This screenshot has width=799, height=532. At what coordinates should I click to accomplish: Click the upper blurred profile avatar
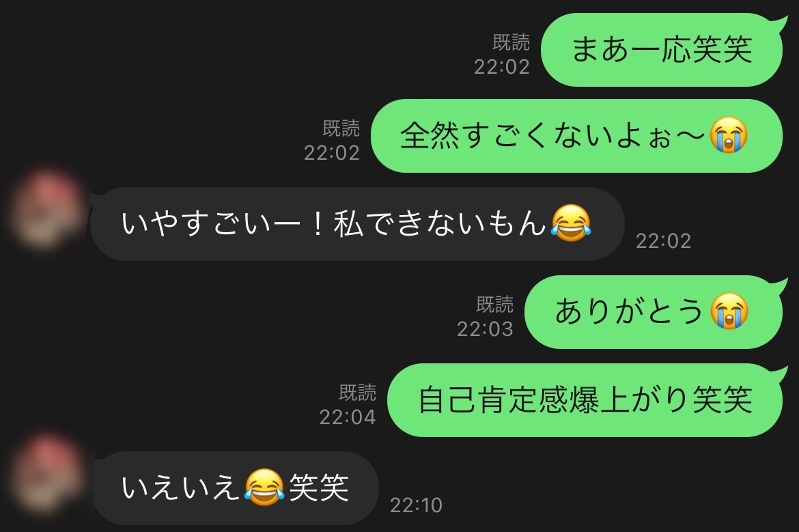click(x=47, y=209)
